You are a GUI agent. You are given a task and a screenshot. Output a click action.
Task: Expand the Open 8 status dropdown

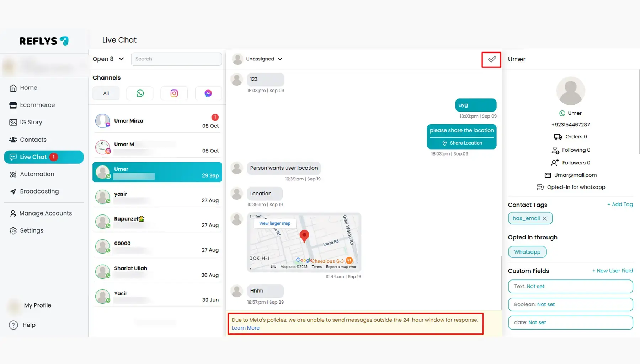coord(108,59)
